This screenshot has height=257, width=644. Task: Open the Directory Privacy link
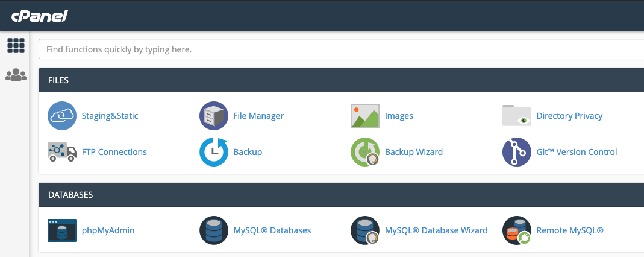click(x=569, y=116)
